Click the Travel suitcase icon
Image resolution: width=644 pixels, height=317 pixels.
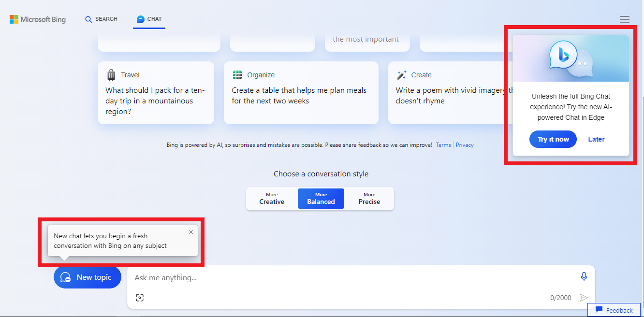click(x=111, y=75)
